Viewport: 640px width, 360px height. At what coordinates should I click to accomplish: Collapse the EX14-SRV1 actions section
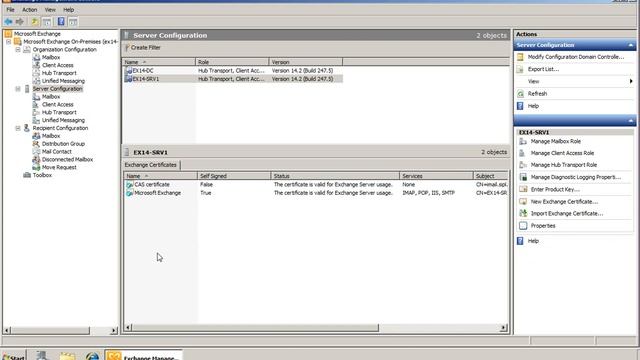tap(631, 121)
